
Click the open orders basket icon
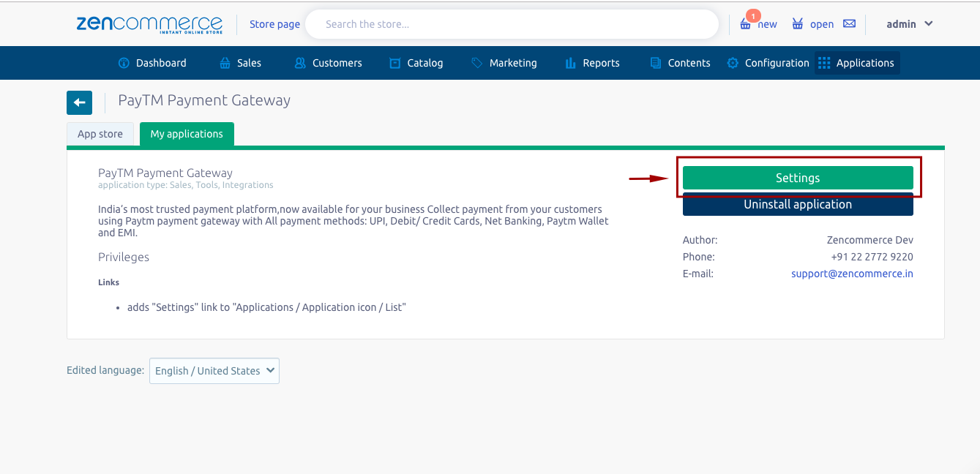pyautogui.click(x=798, y=24)
